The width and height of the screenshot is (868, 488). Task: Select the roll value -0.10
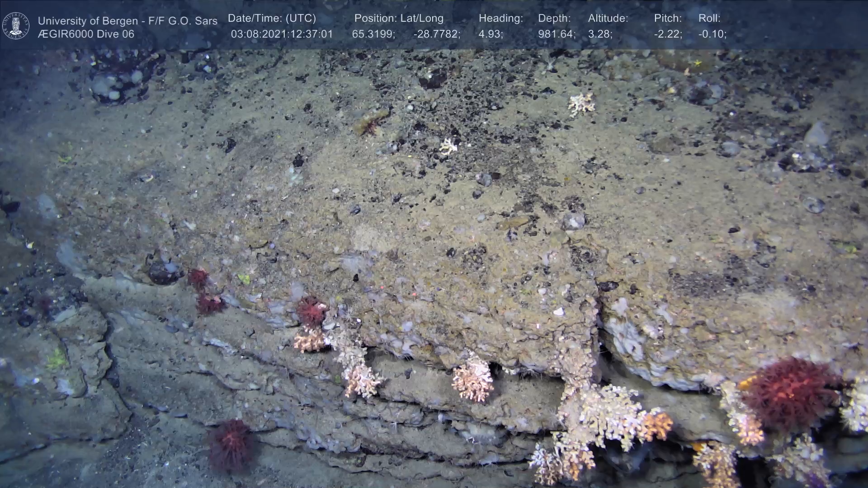tap(712, 34)
